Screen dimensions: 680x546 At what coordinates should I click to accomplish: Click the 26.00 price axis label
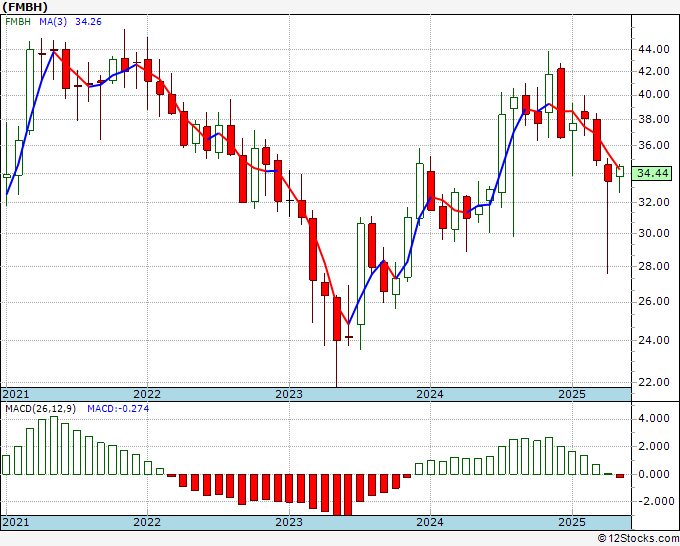(654, 301)
